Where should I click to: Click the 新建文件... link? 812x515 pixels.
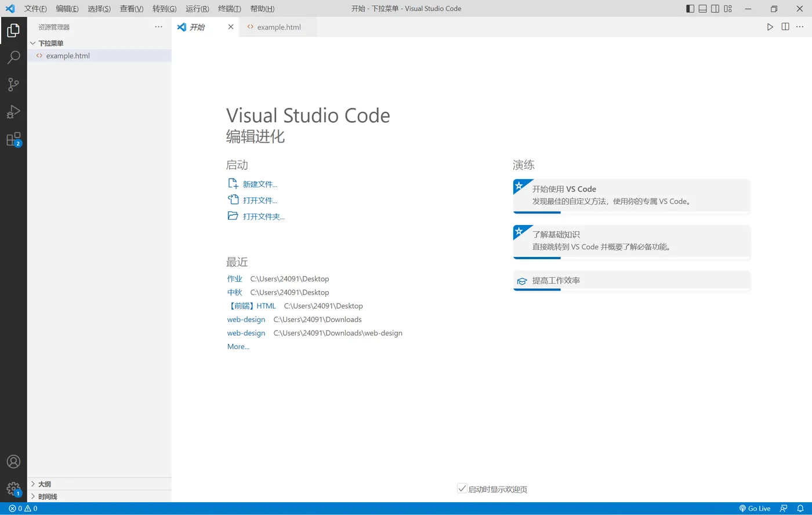tap(260, 184)
